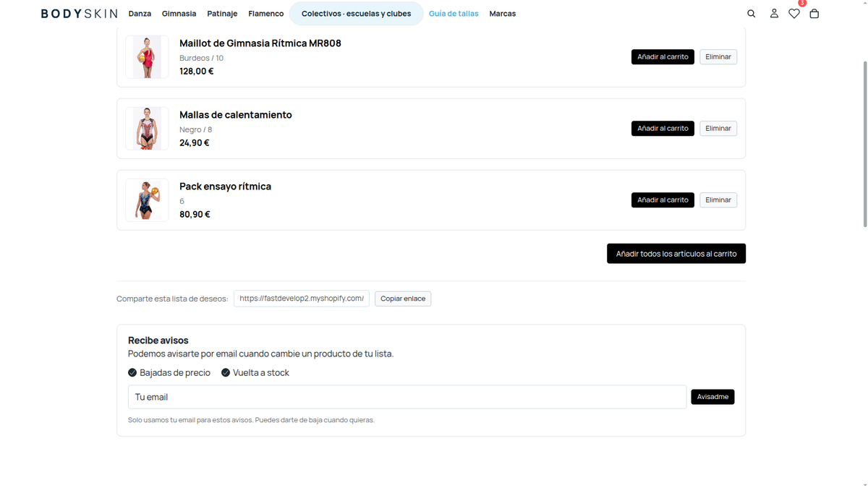Image resolution: width=868 pixels, height=488 pixels.
Task: Click the Avisadme button
Action: coord(712,397)
